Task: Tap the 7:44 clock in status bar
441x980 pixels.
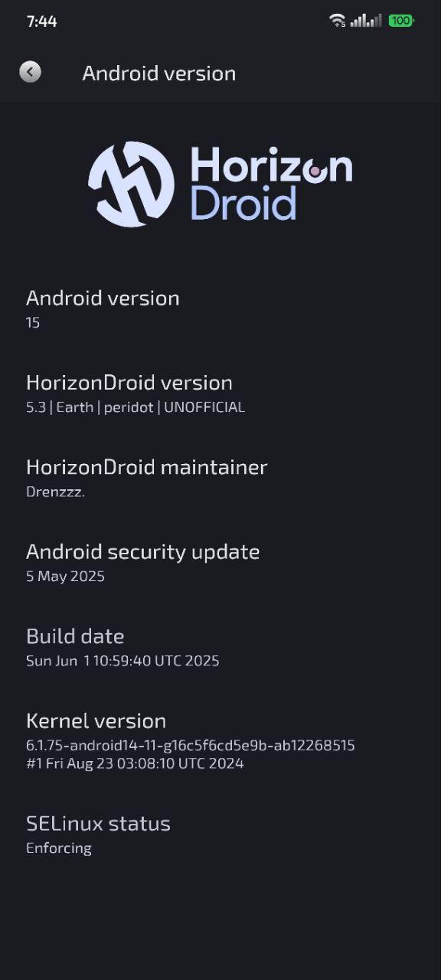Action: [x=41, y=21]
